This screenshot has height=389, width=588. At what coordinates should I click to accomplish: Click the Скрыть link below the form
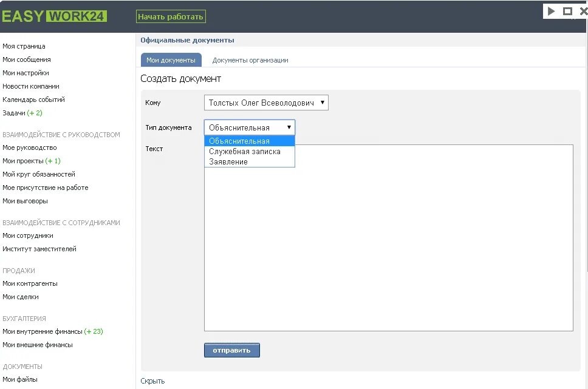(152, 381)
